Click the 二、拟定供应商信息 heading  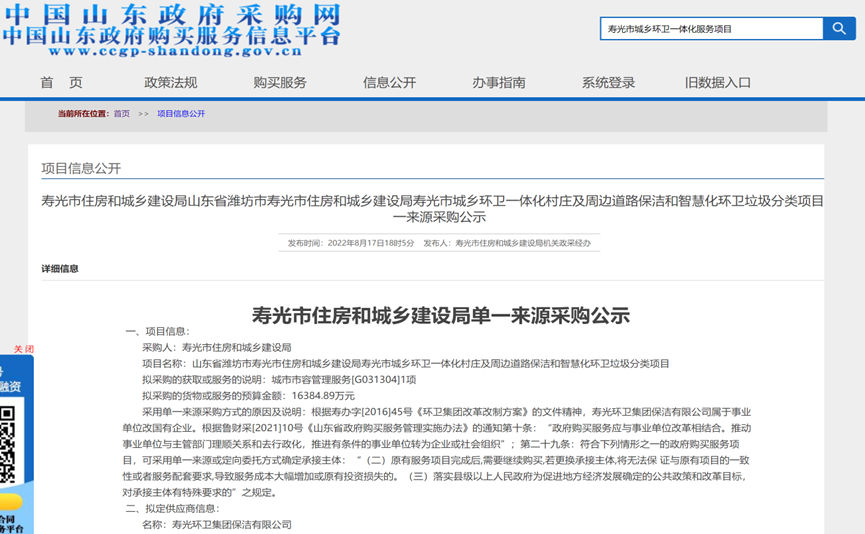[173, 509]
